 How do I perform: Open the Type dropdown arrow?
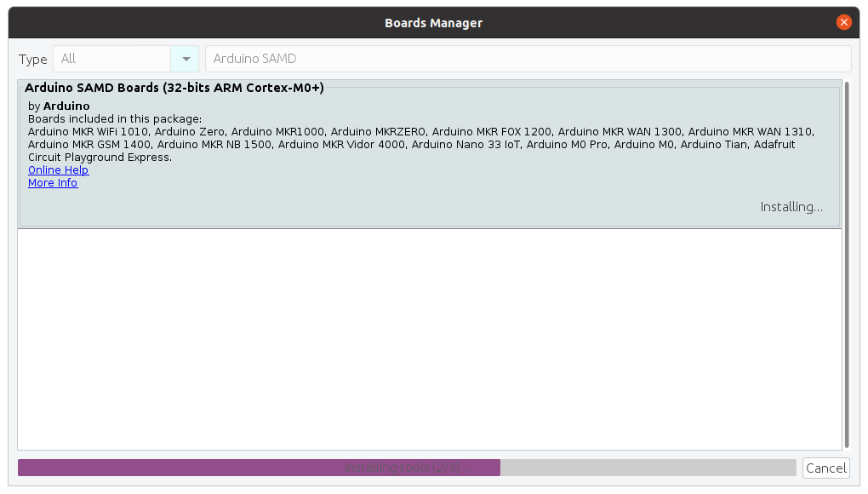pyautogui.click(x=186, y=59)
